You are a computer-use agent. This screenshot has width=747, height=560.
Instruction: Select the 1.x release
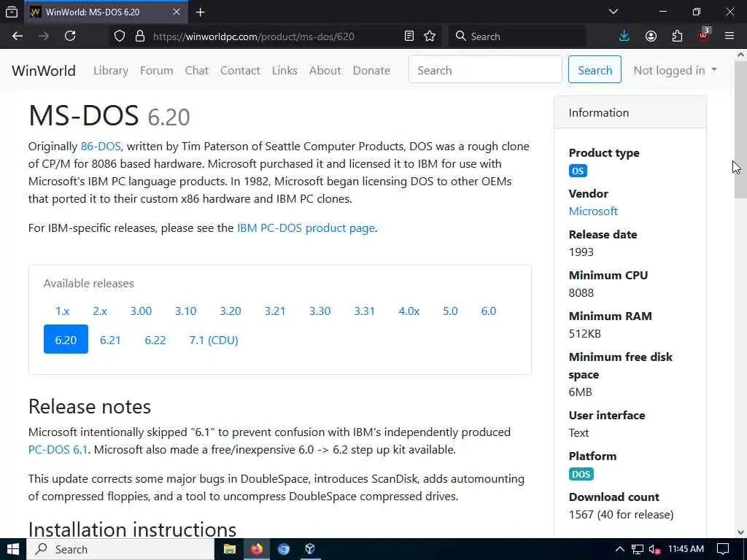(63, 311)
